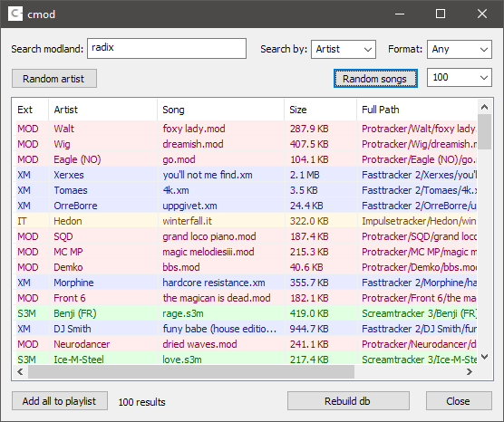The width and height of the screenshot is (504, 422).
Task: Click the size value 3.5 KB
Action: pyautogui.click(x=304, y=190)
